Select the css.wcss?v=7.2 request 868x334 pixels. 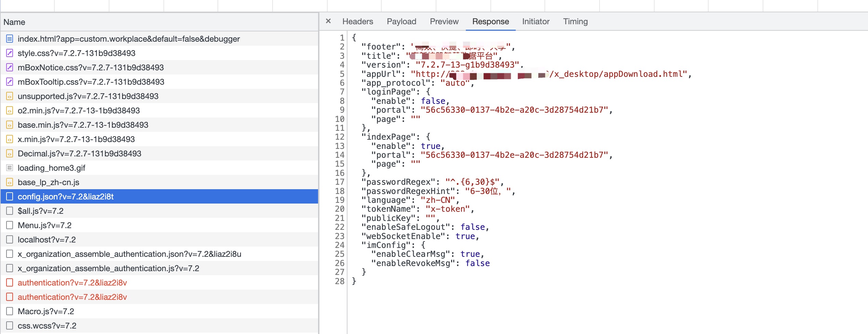pyautogui.click(x=47, y=326)
